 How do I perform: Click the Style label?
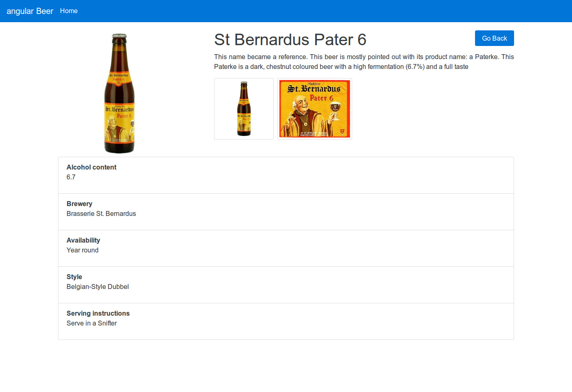(x=74, y=277)
